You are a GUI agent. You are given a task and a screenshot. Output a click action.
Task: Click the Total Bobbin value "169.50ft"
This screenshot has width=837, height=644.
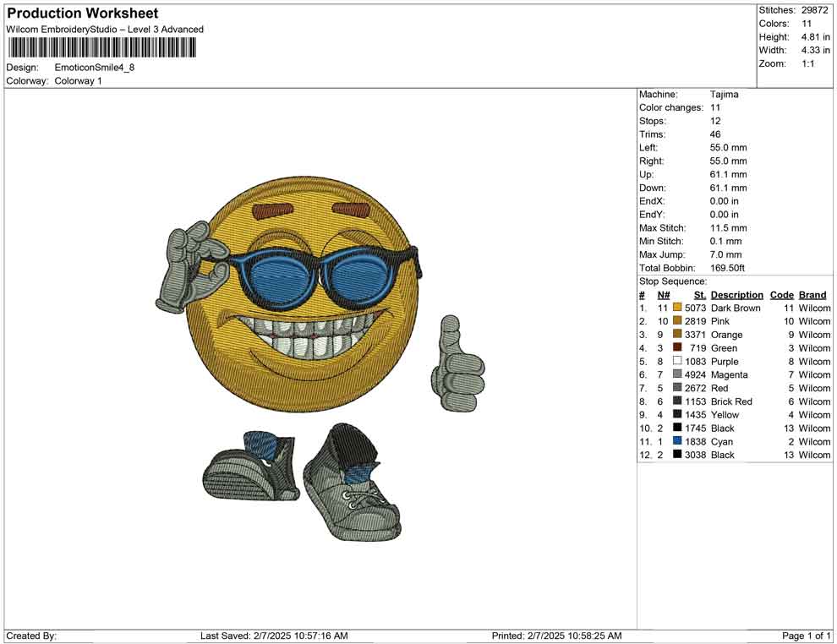click(728, 268)
